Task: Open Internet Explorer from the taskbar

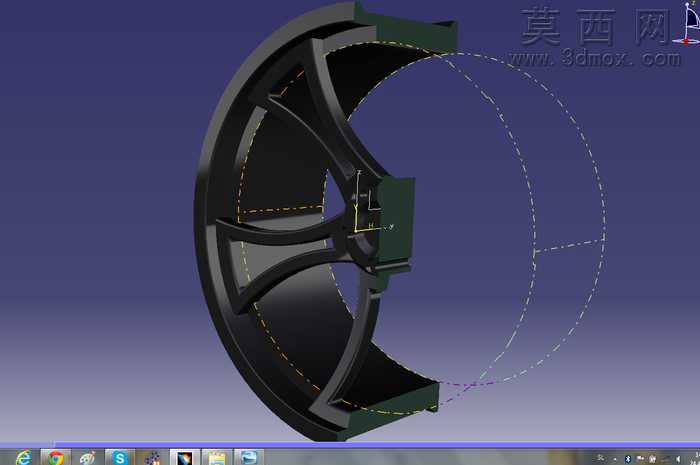Action: 23,457
